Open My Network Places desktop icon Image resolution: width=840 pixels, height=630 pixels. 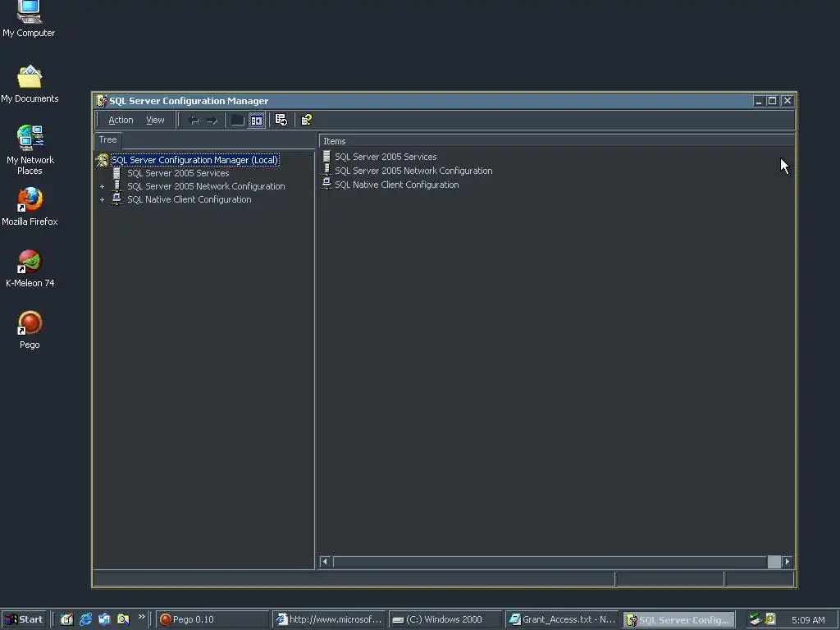coord(30,150)
